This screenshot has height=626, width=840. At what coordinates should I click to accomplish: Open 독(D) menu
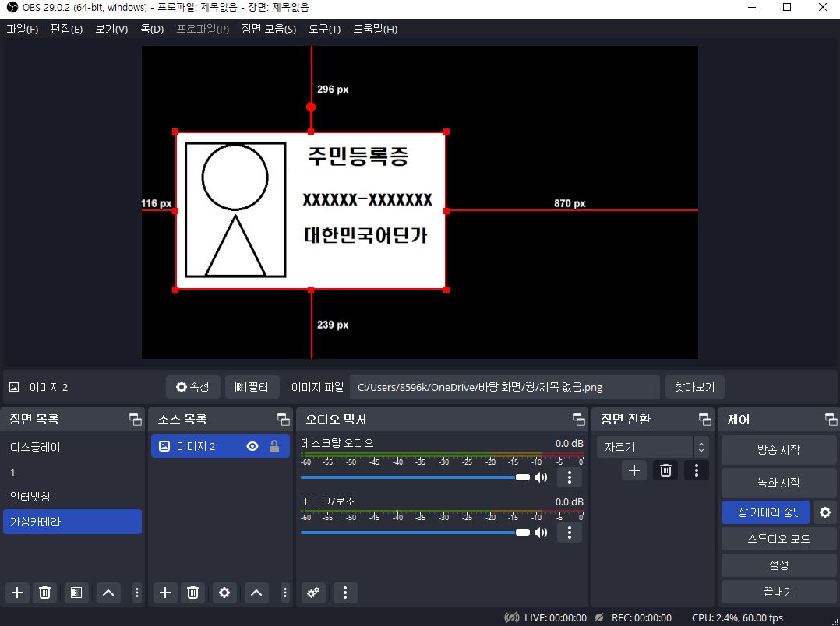pyautogui.click(x=152, y=29)
